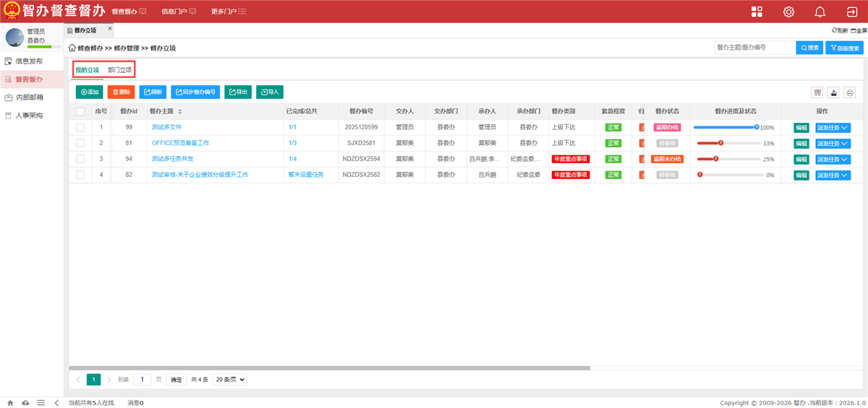Click the print icon above table
Screen dimensions: 868x408
[849, 92]
